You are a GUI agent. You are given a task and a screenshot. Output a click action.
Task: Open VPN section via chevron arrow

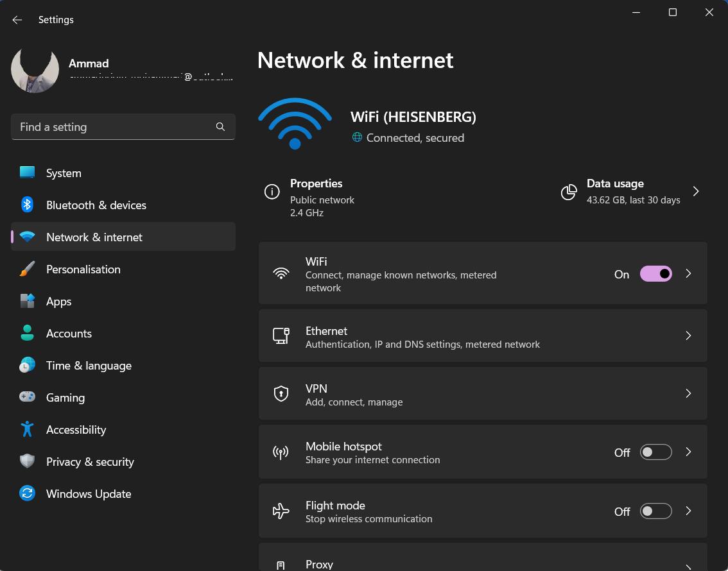pos(688,393)
